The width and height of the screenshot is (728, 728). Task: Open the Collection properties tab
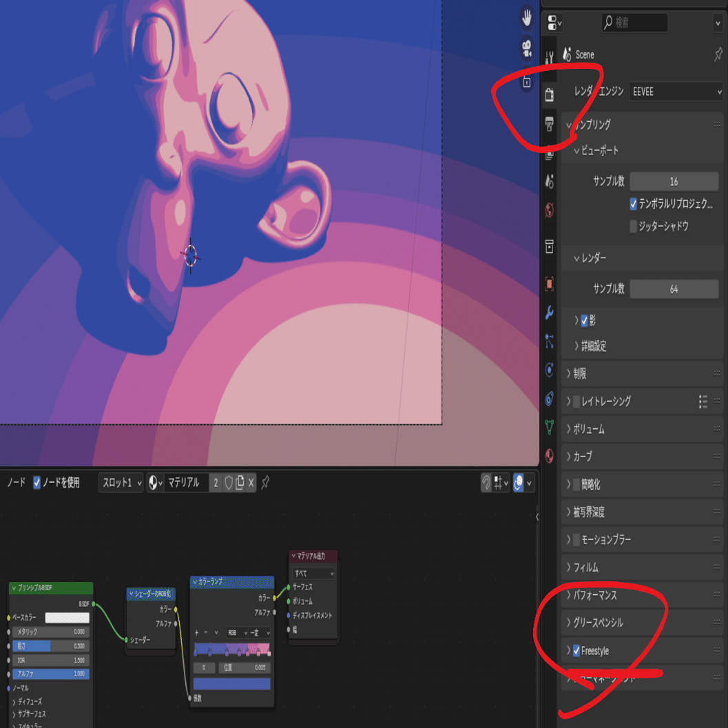click(549, 246)
